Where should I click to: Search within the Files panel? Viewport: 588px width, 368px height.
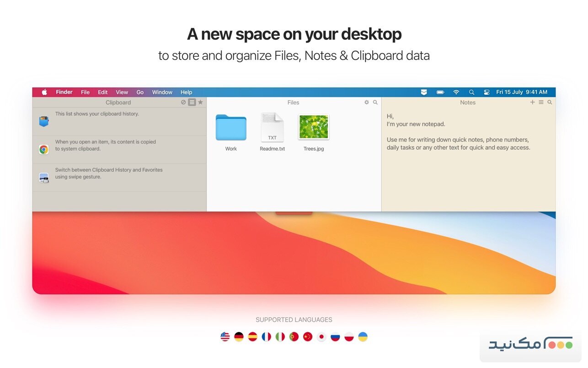(375, 103)
